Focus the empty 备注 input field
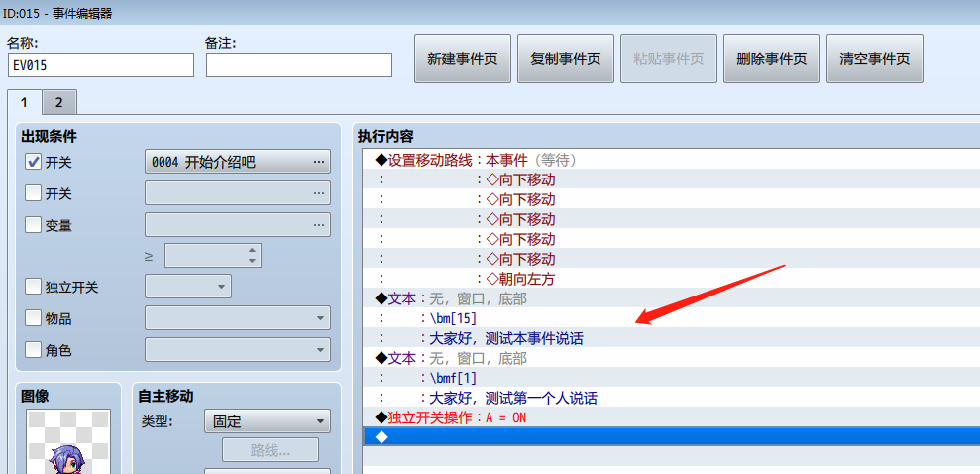Viewport: 980px width, 474px height. pos(299,65)
